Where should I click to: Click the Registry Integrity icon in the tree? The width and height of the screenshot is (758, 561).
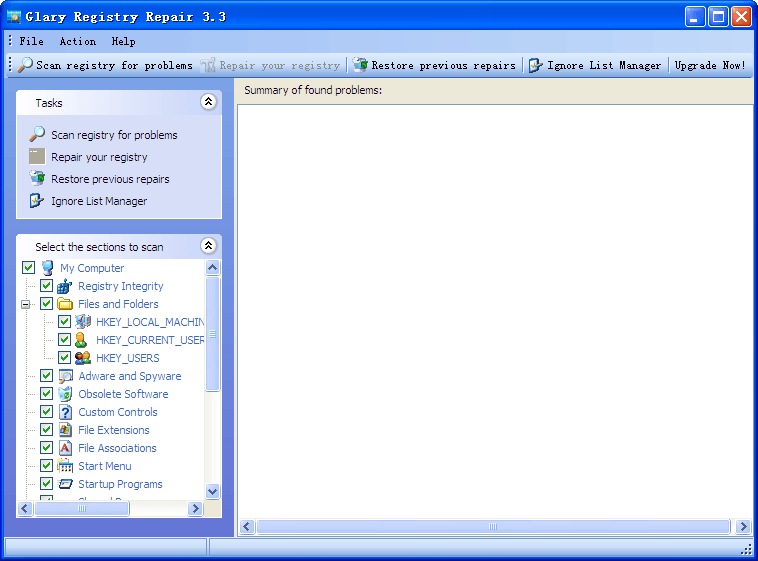[x=65, y=286]
